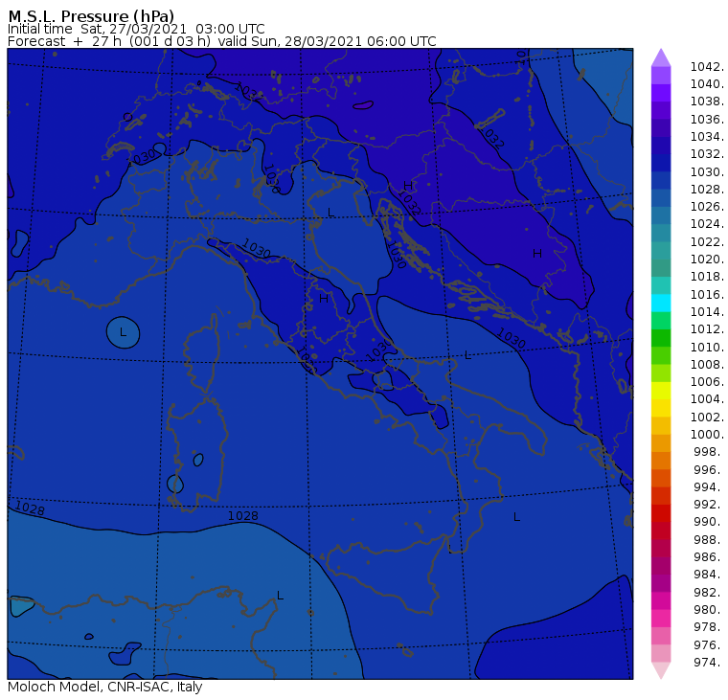This screenshot has width=728, height=700.
Task: Click the purple upward arrow atop the legend
Action: (661, 57)
